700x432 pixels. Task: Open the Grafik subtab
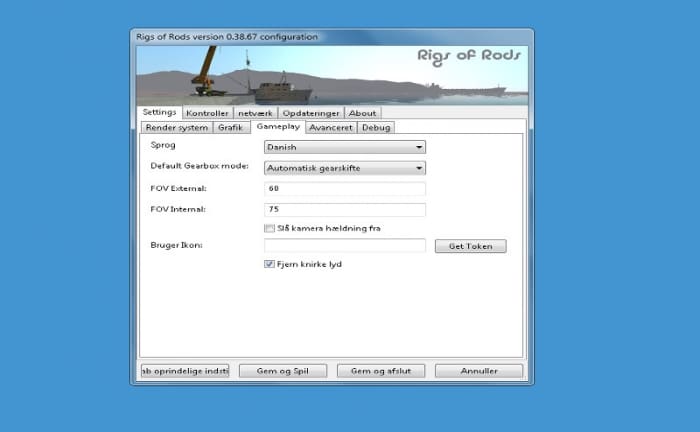coord(230,128)
